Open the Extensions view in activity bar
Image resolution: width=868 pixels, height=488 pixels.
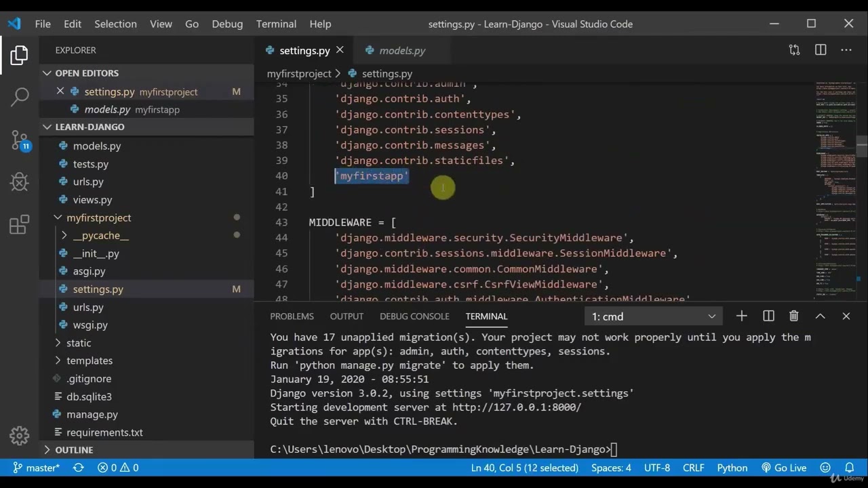coord(20,224)
